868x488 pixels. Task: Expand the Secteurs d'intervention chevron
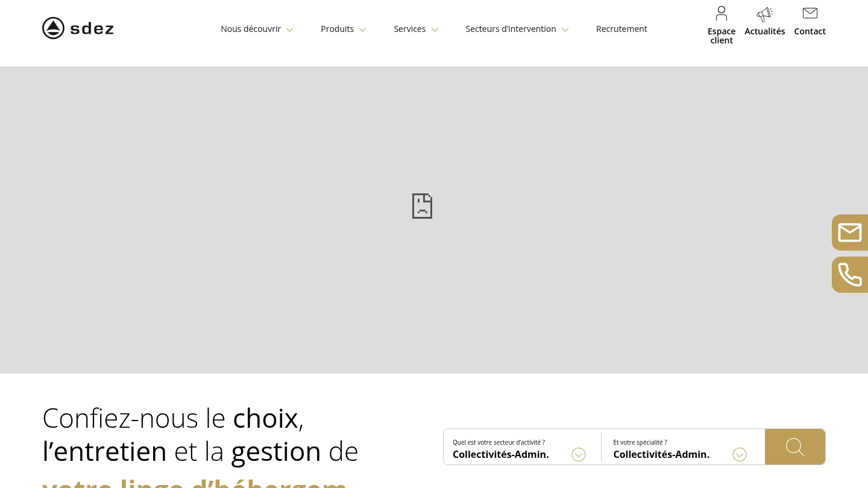point(565,30)
